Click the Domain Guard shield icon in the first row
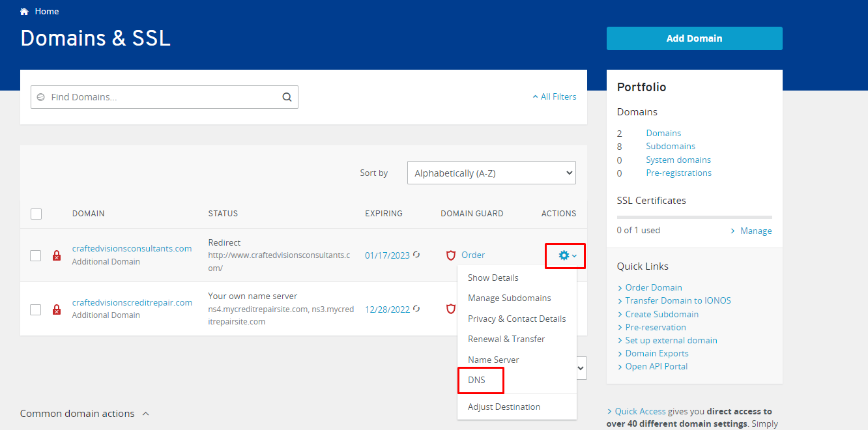Image resolution: width=868 pixels, height=430 pixels. [450, 255]
